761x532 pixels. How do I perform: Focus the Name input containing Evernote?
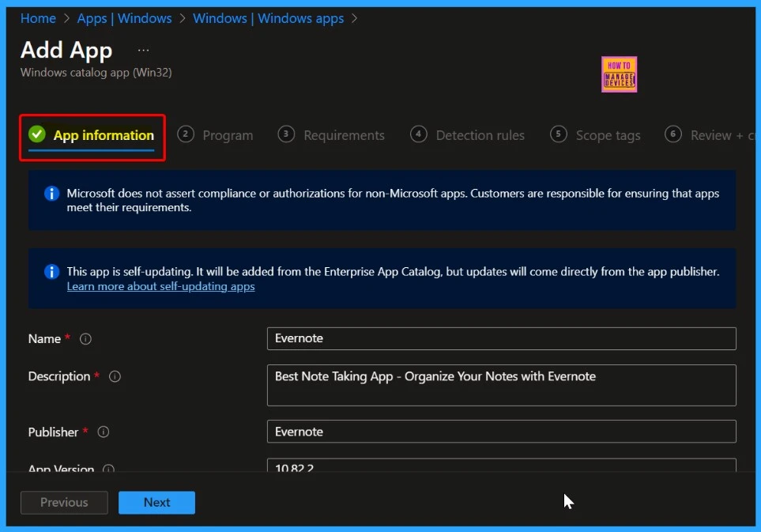(x=501, y=338)
